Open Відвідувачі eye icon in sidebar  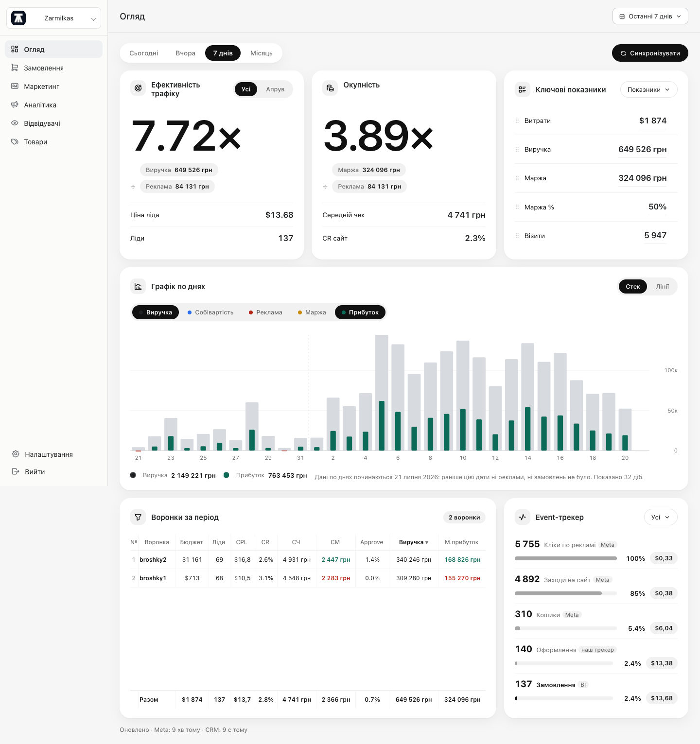tap(15, 123)
